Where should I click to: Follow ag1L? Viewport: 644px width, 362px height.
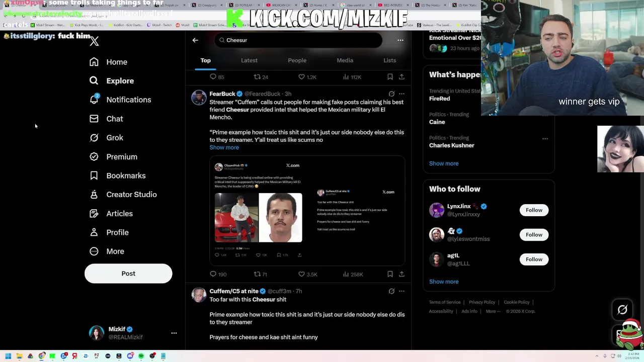[534, 259]
